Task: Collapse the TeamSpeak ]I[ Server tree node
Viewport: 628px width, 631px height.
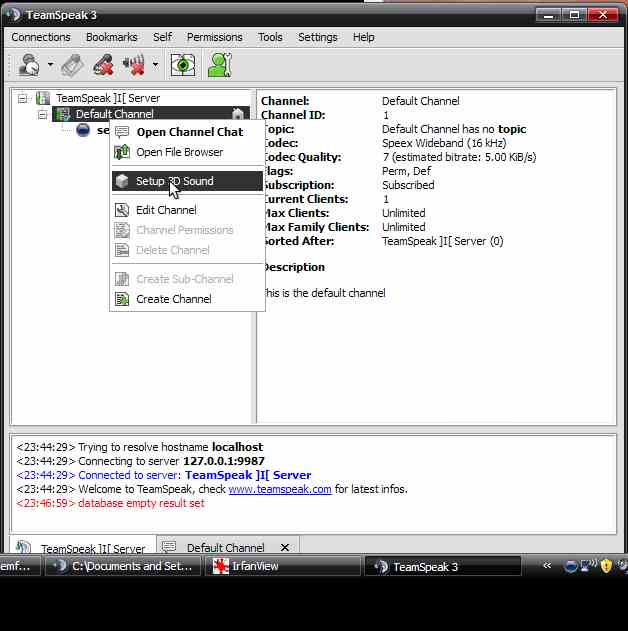Action: coord(23,98)
